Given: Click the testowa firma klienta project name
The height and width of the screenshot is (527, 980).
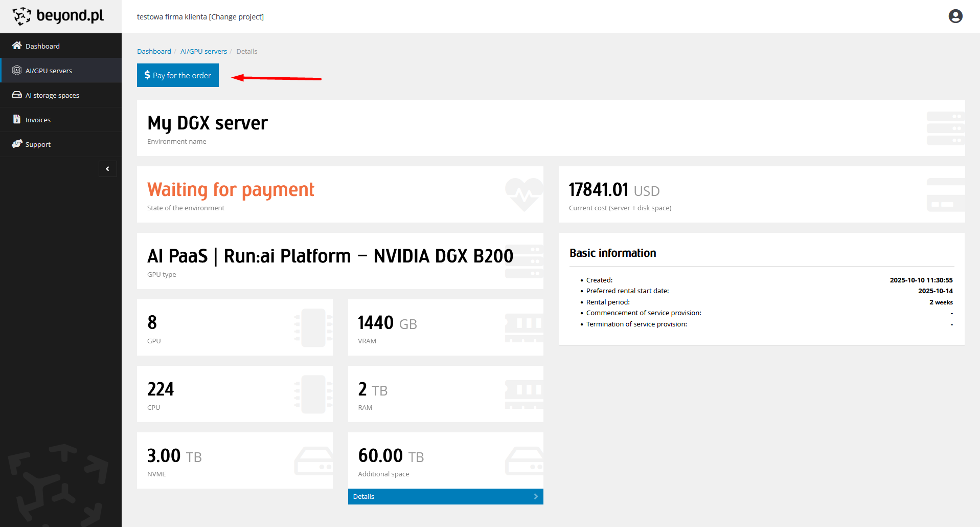Looking at the screenshot, I should [172, 17].
